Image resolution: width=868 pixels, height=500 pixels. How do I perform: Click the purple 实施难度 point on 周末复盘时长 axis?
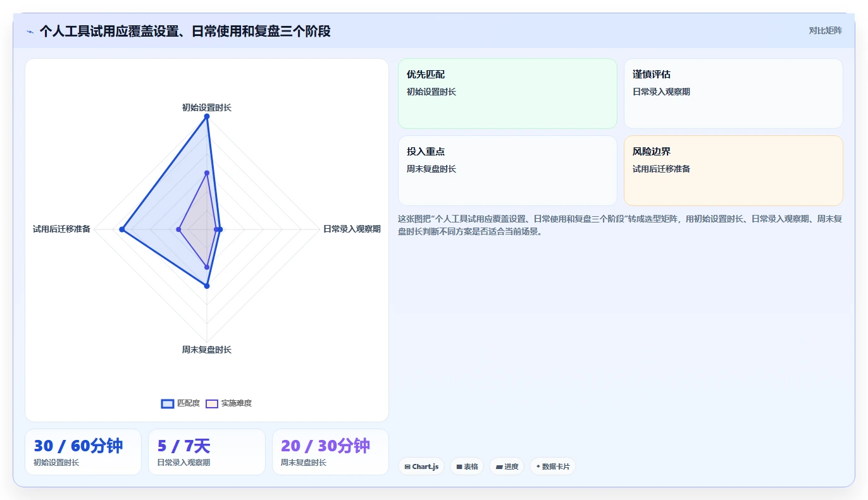[x=207, y=267]
